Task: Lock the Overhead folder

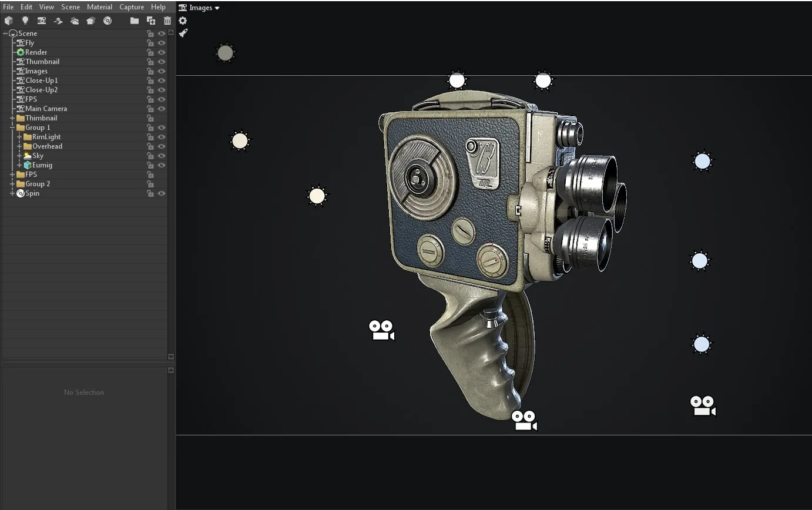Action: tap(150, 146)
